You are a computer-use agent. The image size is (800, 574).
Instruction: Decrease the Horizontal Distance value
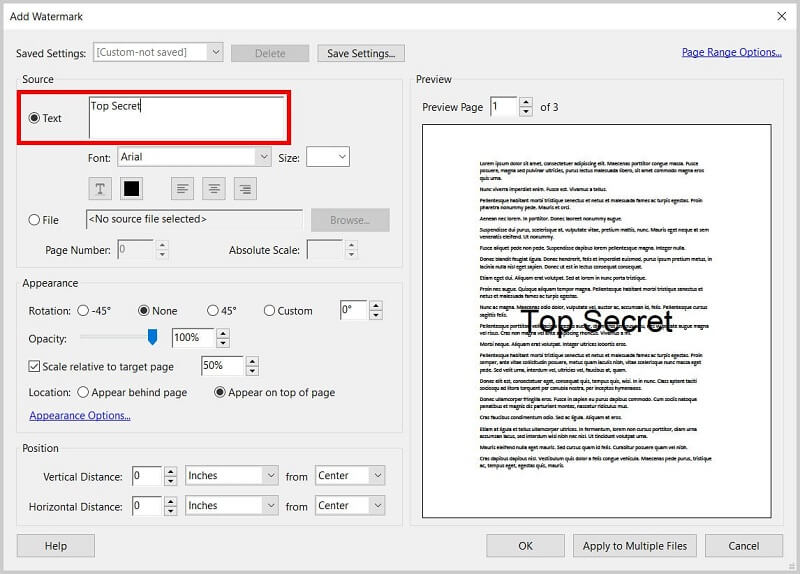[171, 511]
